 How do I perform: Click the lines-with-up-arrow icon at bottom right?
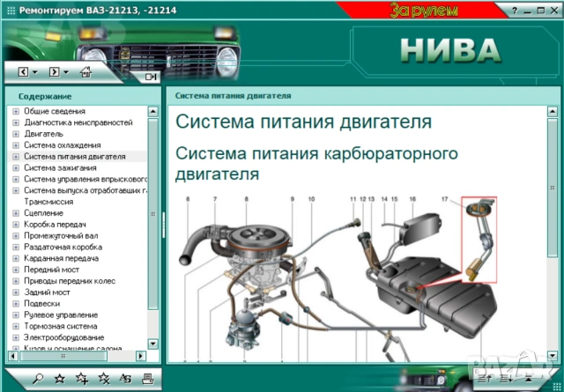point(485,378)
